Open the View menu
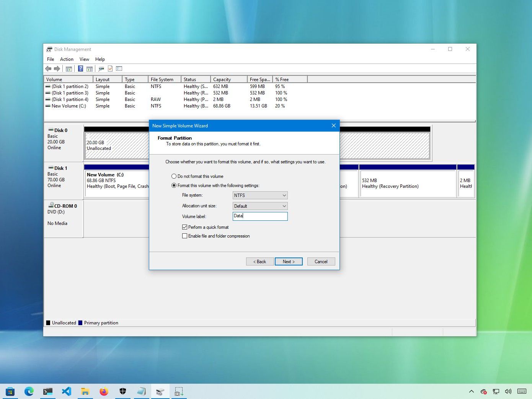The width and height of the screenshot is (532, 399). coord(84,59)
